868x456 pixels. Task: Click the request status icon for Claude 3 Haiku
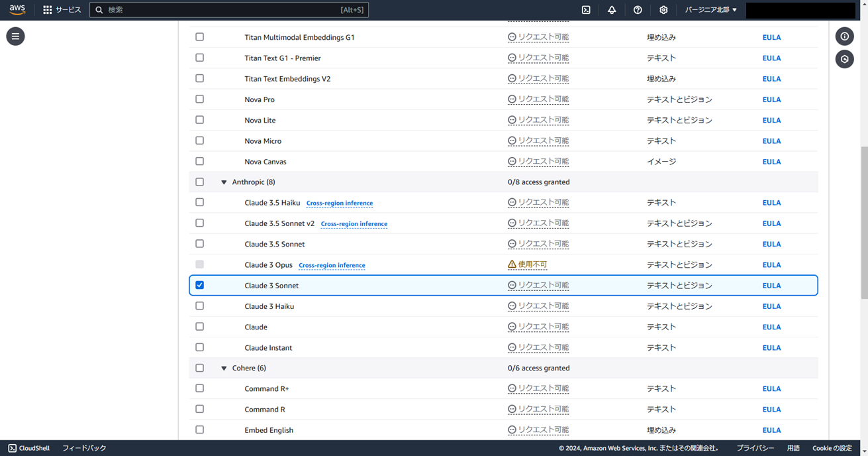click(512, 306)
